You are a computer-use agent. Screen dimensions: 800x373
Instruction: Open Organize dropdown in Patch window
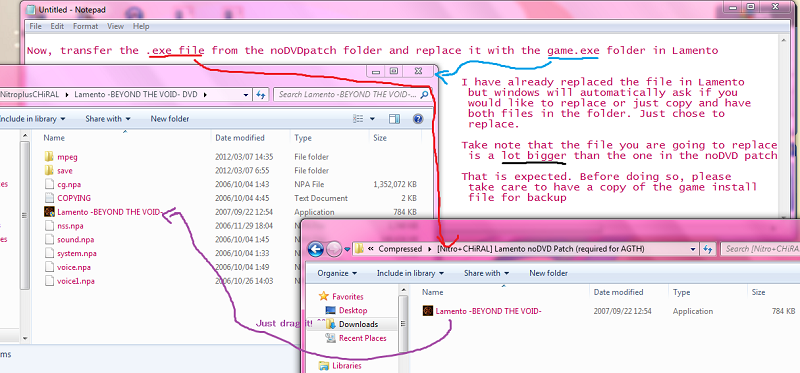tap(337, 273)
